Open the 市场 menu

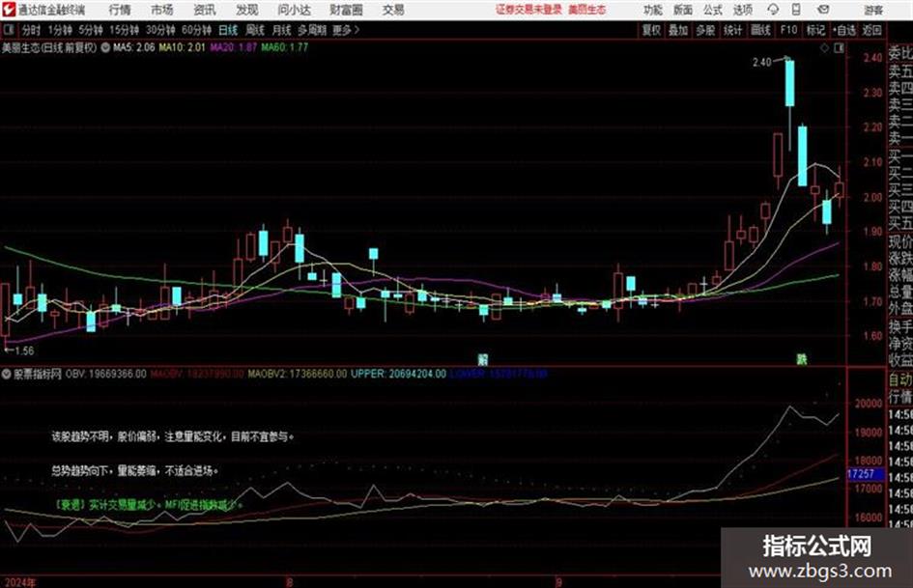click(162, 10)
